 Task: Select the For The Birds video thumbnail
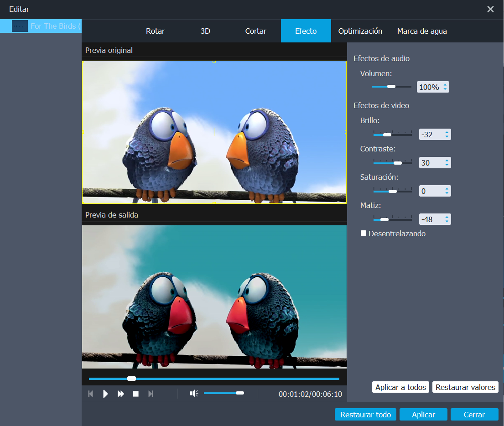tap(20, 26)
